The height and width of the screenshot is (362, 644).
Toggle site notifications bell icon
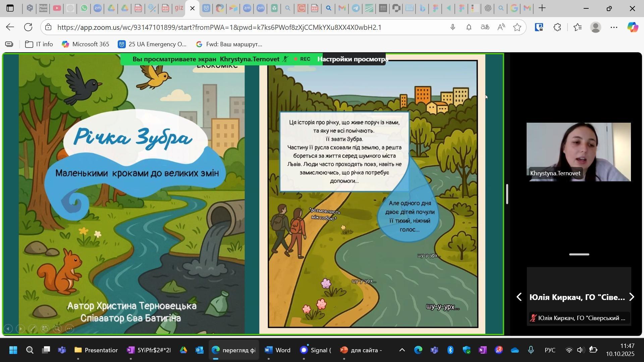pos(469,27)
